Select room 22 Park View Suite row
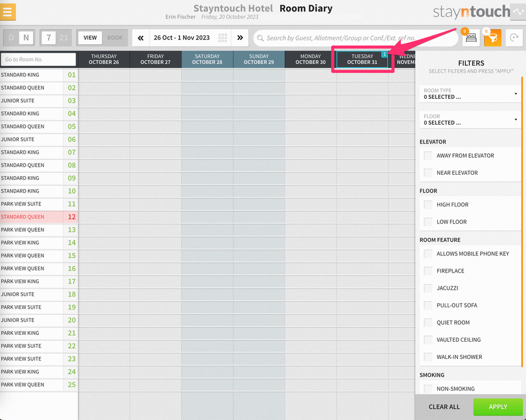The width and height of the screenshot is (526, 420). (39, 346)
